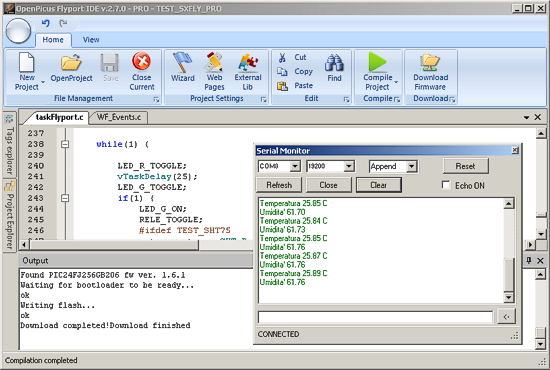The width and height of the screenshot is (550, 370).
Task: Open the Project Explorer side tab
Action: pos(10,215)
